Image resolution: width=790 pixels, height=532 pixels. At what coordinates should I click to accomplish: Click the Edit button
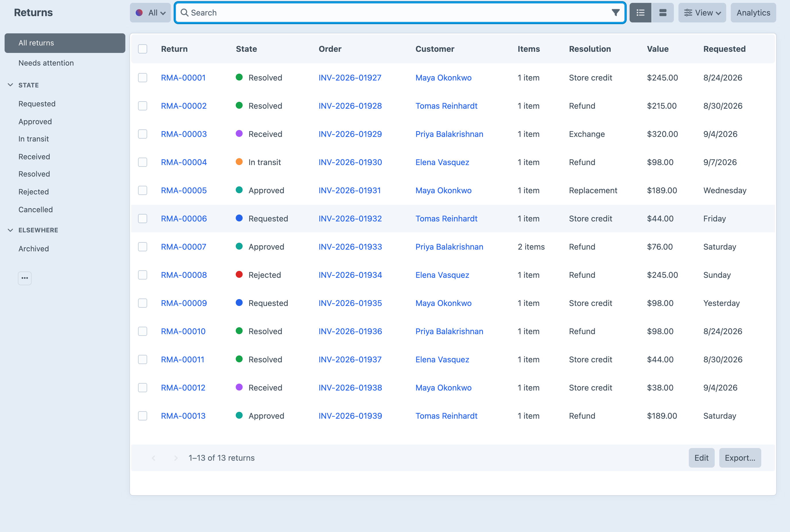point(701,458)
